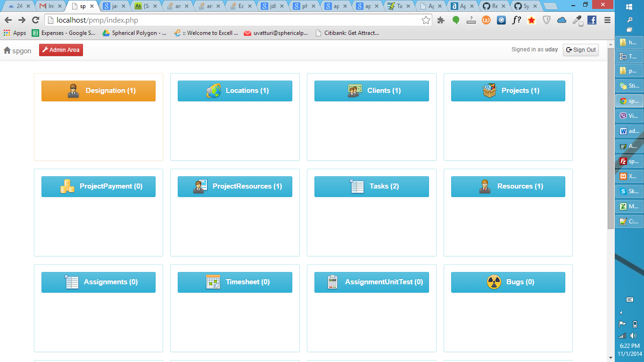Click the Sign Out button

(x=581, y=50)
